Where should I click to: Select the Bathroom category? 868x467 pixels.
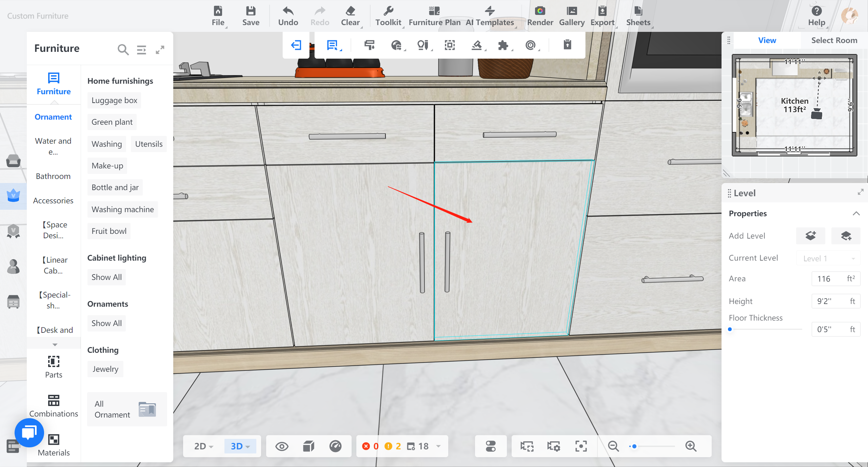point(53,176)
